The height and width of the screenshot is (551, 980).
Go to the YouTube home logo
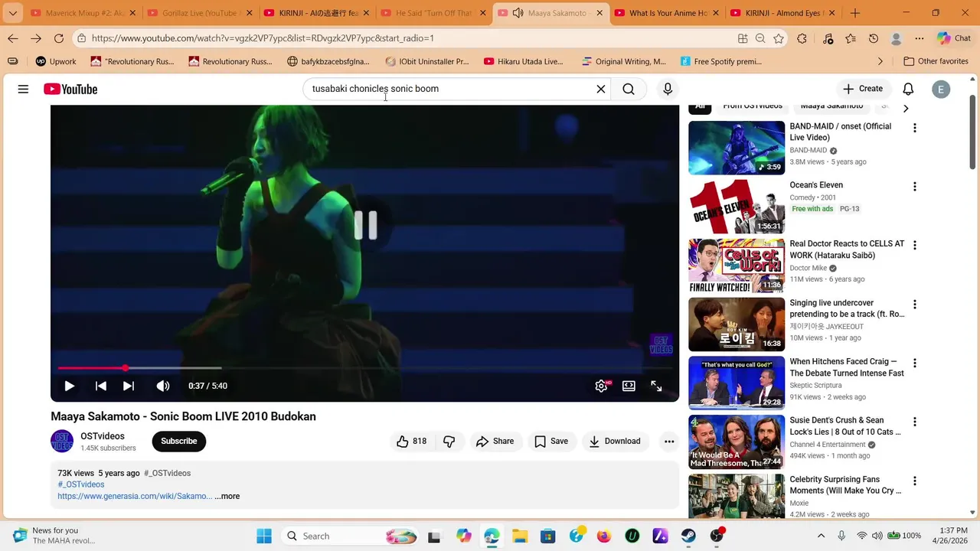pyautogui.click(x=70, y=90)
